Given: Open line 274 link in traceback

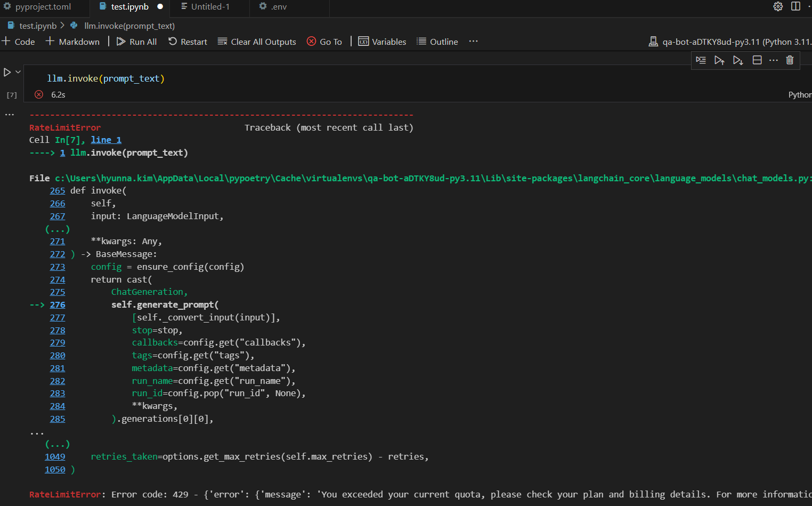Looking at the screenshot, I should pyautogui.click(x=58, y=279).
